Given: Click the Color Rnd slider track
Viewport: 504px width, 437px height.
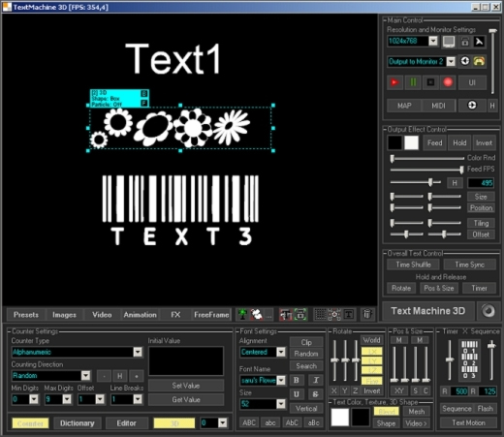Looking at the screenshot, I should pos(427,158).
